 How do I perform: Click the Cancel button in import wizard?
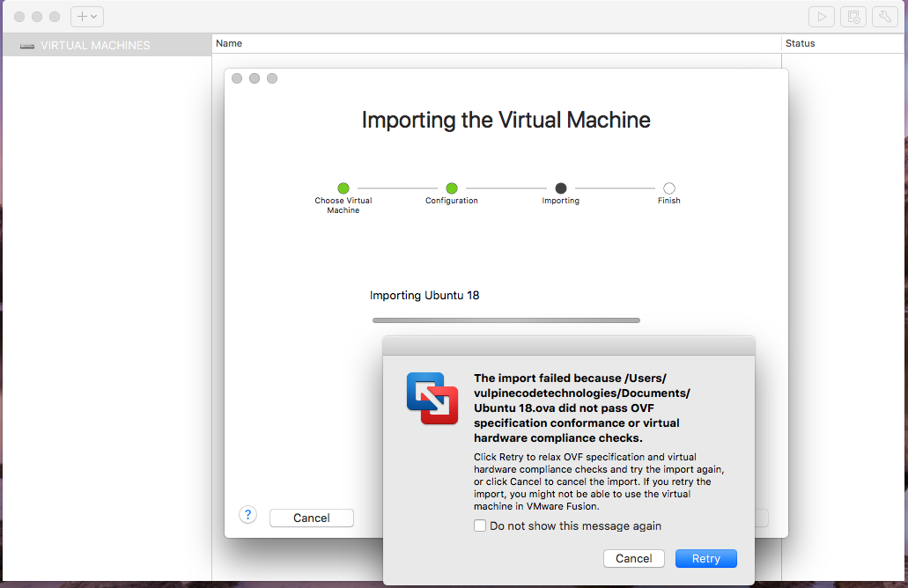pos(312,518)
